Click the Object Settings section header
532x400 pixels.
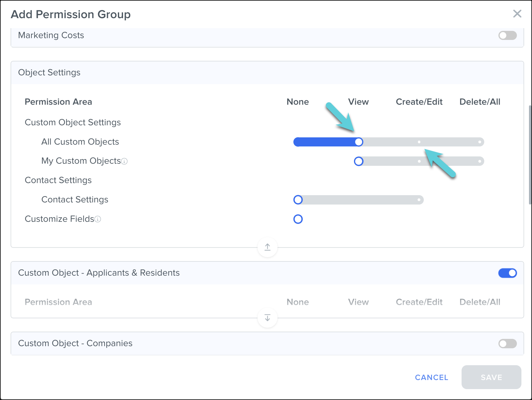(50, 73)
